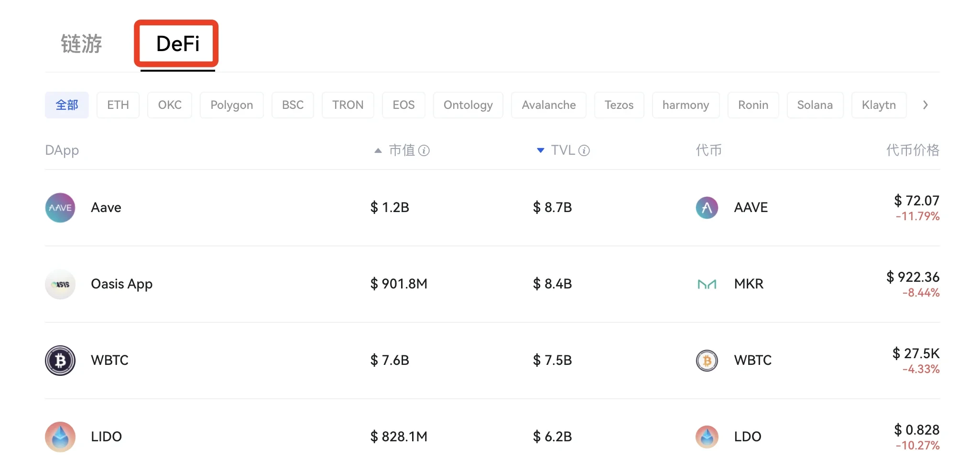Image resolution: width=980 pixels, height=469 pixels.
Task: Click the LIDO droplet logo icon
Action: click(x=60, y=437)
